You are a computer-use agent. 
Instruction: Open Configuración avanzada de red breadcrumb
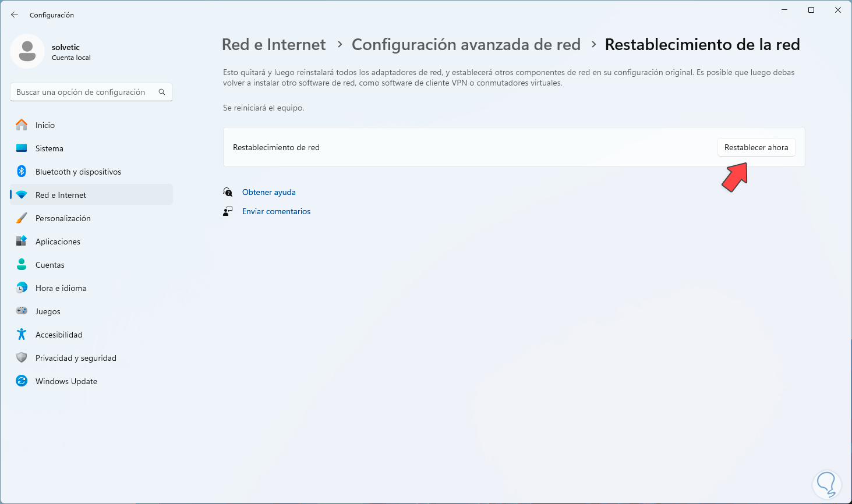(x=466, y=44)
